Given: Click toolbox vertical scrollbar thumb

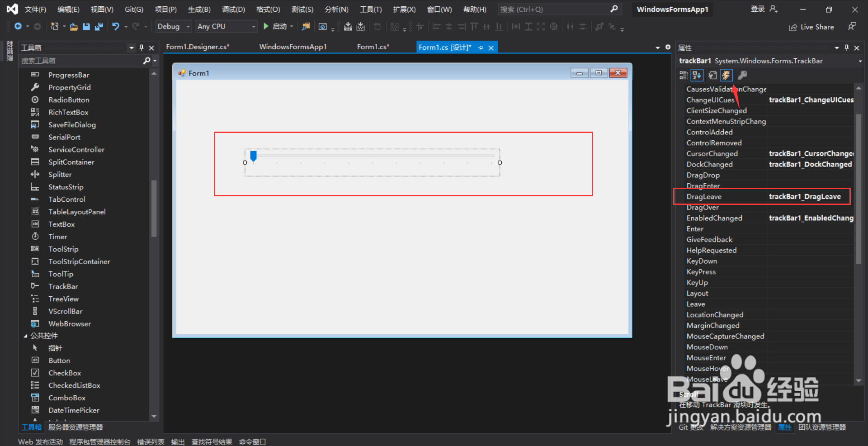Looking at the screenshot, I should [154, 208].
